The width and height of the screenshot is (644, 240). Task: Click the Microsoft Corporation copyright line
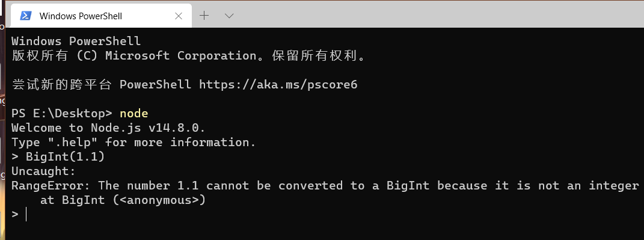point(189,55)
